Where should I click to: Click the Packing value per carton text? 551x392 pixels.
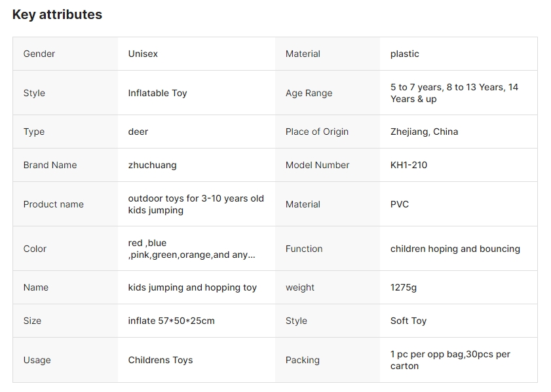pyautogui.click(x=449, y=360)
